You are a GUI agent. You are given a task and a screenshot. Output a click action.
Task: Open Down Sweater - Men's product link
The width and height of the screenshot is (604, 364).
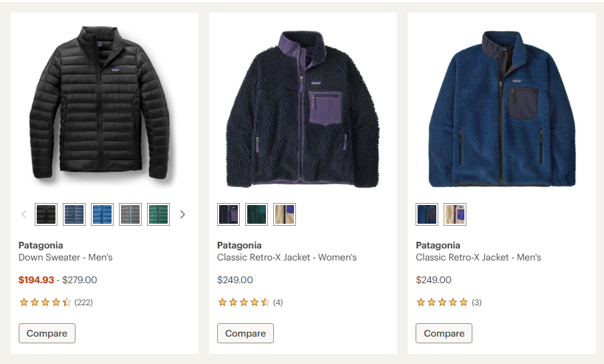click(x=65, y=257)
